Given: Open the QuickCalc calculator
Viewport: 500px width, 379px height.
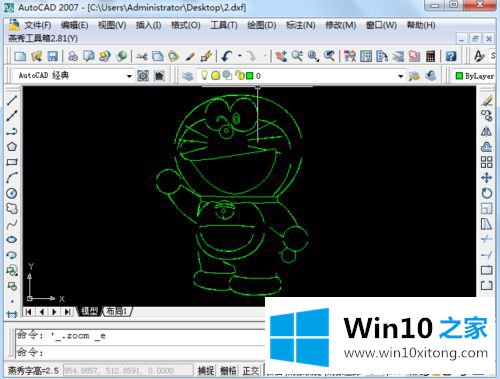Looking at the screenshot, I should coord(430,56).
